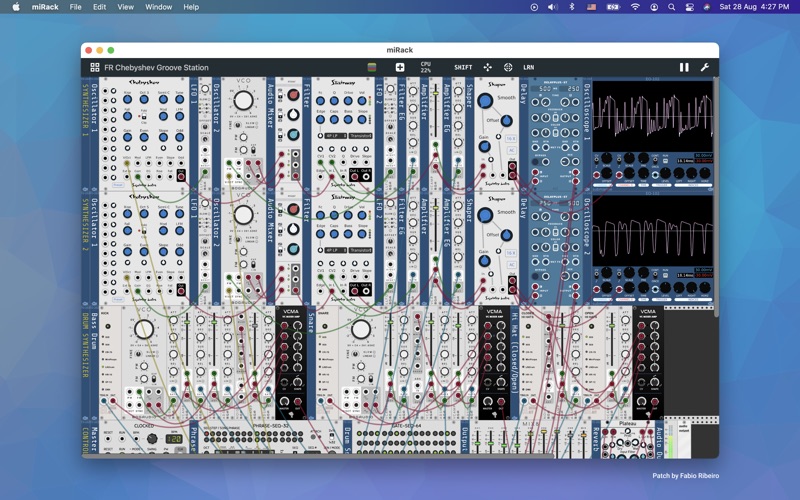This screenshot has width=800, height=500.
Task: Toggle the SHIFT button in toolbar
Action: (463, 67)
